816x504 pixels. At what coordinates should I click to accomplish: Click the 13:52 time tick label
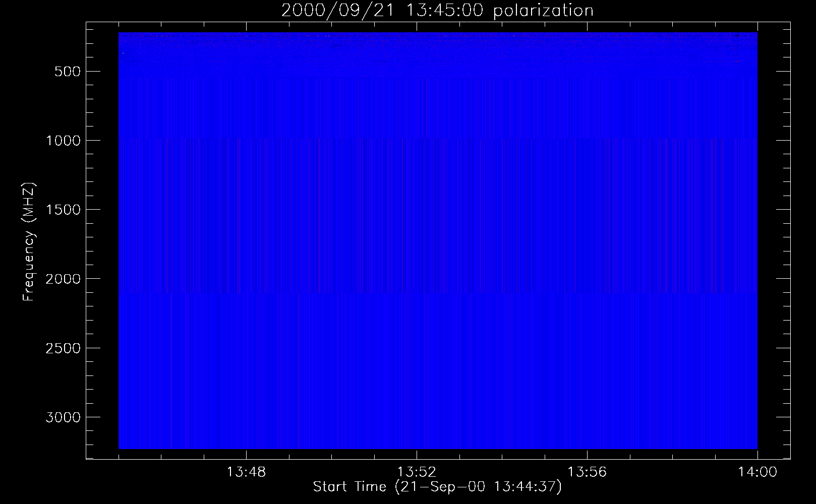[x=417, y=472]
